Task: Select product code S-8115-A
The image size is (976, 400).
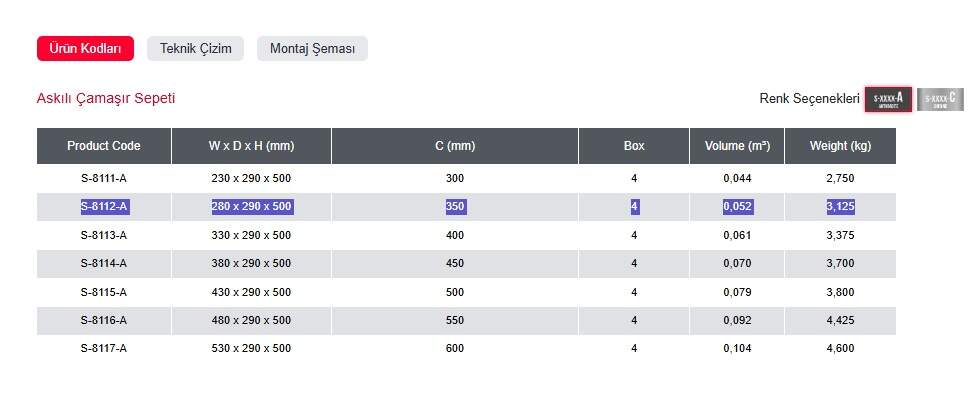Action: pyautogui.click(x=104, y=292)
